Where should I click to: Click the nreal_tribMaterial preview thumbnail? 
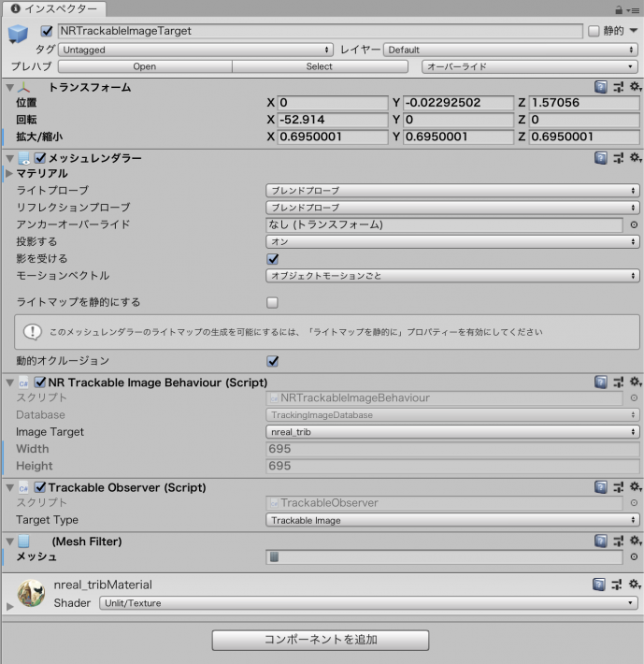tap(31, 593)
